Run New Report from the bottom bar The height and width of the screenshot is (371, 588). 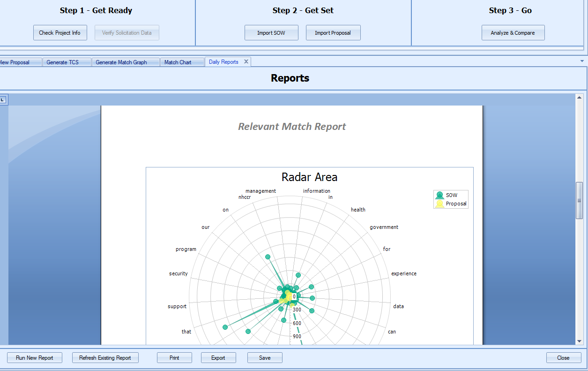[34, 357]
